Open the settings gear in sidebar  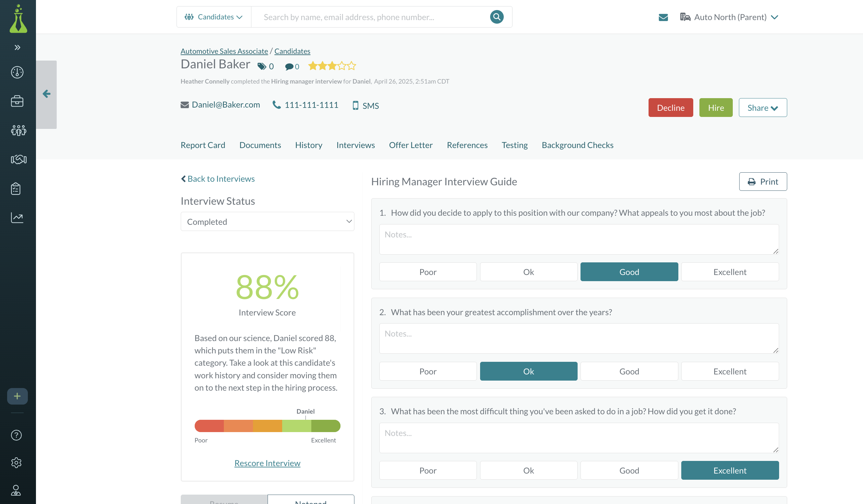click(x=17, y=463)
